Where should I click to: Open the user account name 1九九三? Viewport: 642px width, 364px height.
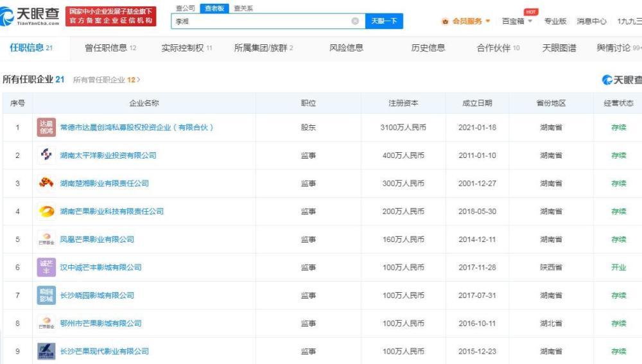pyautogui.click(x=629, y=21)
